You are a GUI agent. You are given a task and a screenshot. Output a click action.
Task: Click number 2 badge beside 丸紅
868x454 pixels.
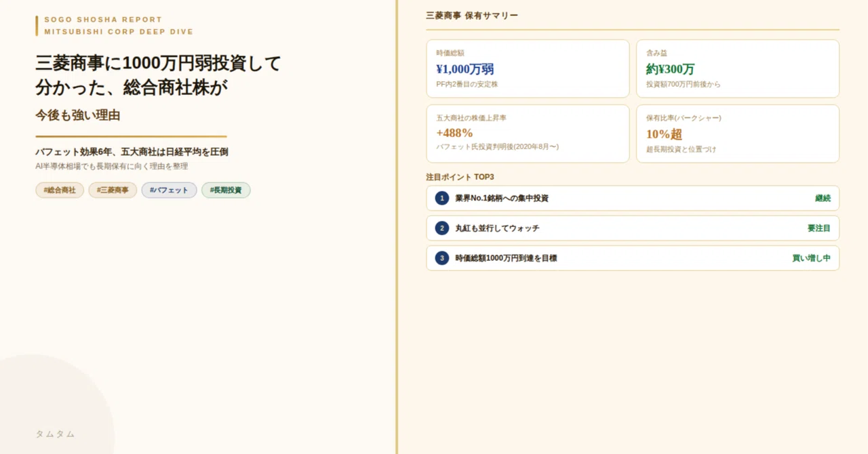(442, 228)
